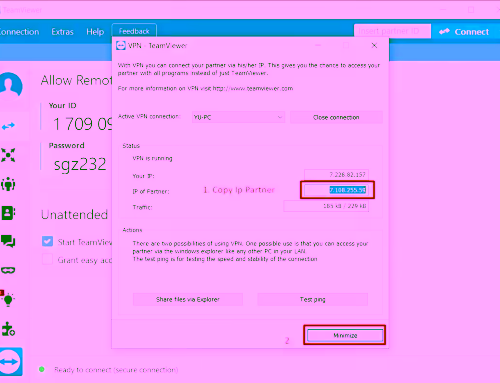Image resolution: width=500 pixels, height=383 pixels.
Task: Open the Feedback menu item
Action: coord(134,31)
